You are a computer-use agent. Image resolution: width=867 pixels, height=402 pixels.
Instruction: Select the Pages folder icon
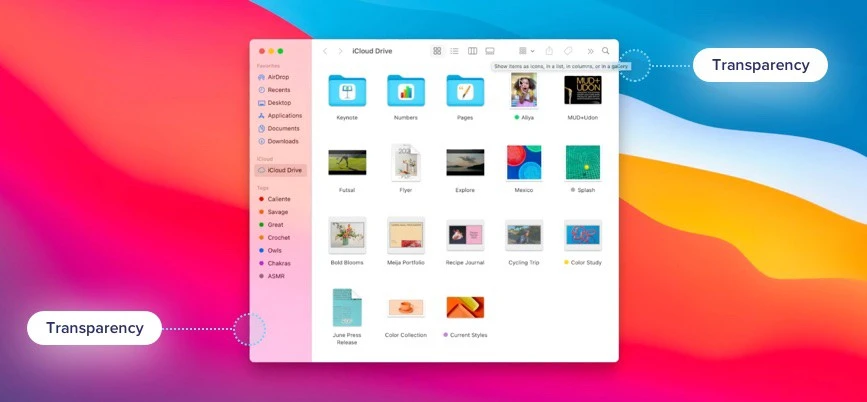pyautogui.click(x=465, y=90)
